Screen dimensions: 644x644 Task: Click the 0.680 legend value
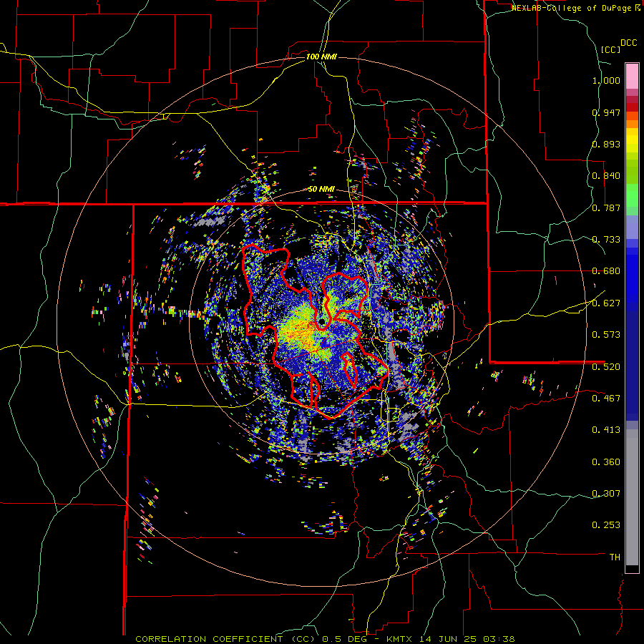pyautogui.click(x=606, y=271)
